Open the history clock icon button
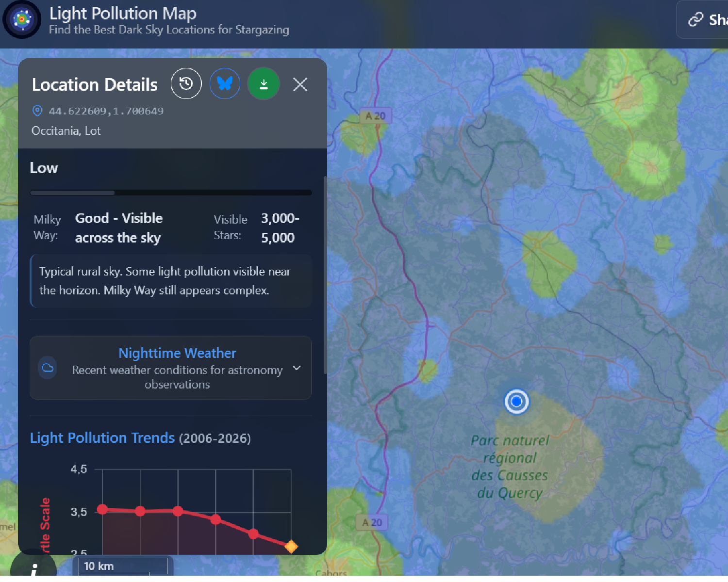Image resolution: width=728 pixels, height=582 pixels. (186, 84)
